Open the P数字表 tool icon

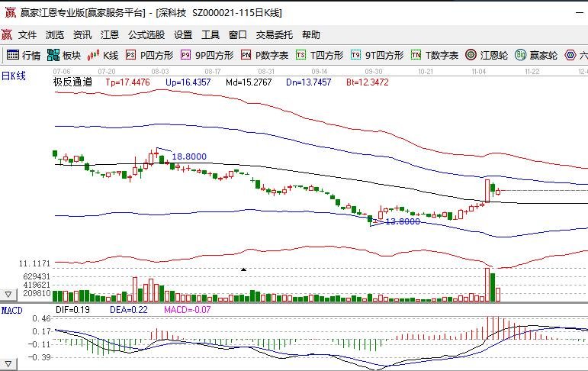click(246, 55)
